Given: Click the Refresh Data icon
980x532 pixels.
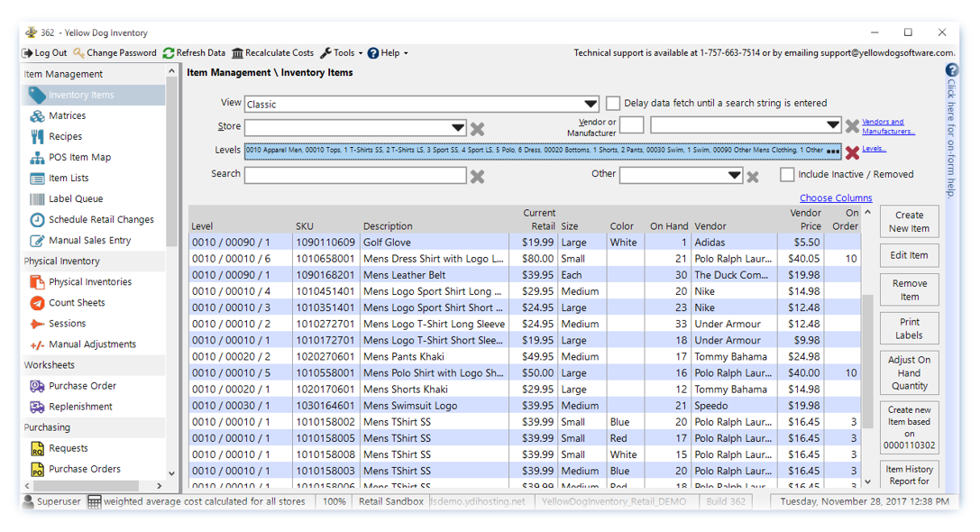Looking at the screenshot, I should [x=168, y=53].
